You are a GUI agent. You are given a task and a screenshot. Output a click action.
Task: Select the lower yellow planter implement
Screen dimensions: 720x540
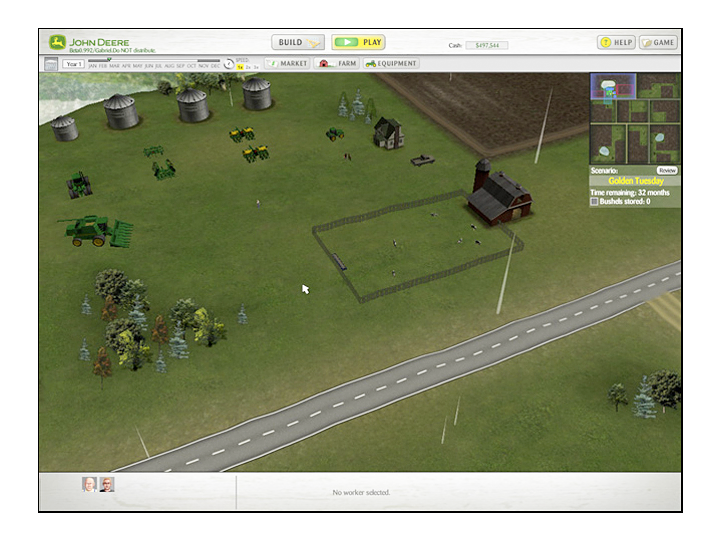tap(256, 153)
